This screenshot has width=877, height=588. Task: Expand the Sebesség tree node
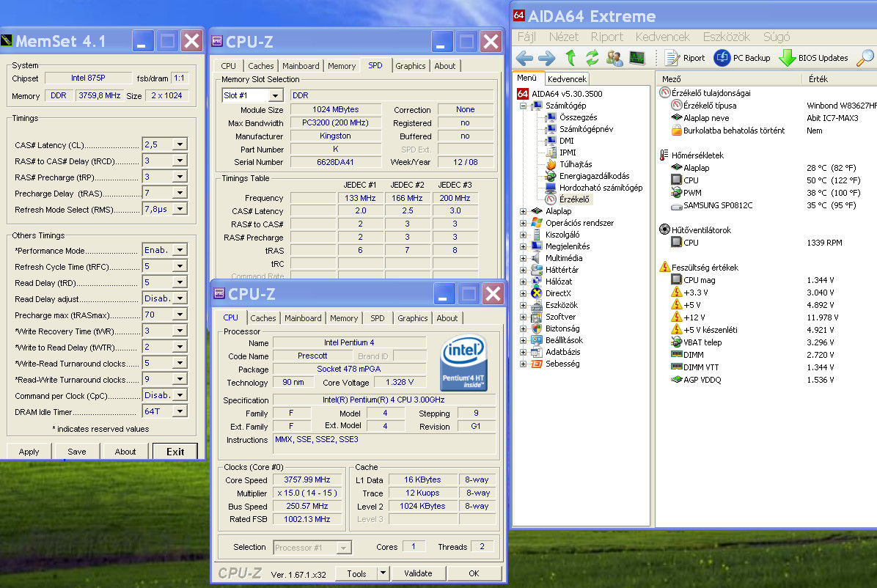[523, 364]
